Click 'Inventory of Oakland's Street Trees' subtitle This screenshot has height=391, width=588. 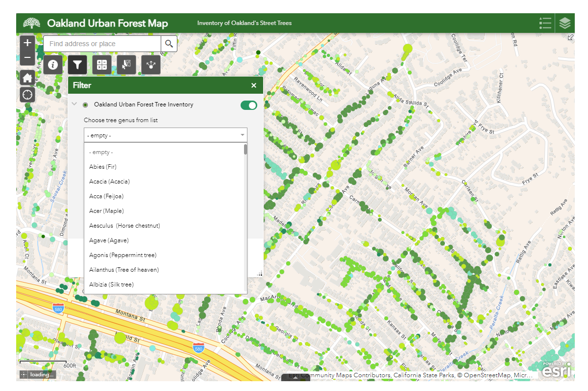click(x=244, y=23)
